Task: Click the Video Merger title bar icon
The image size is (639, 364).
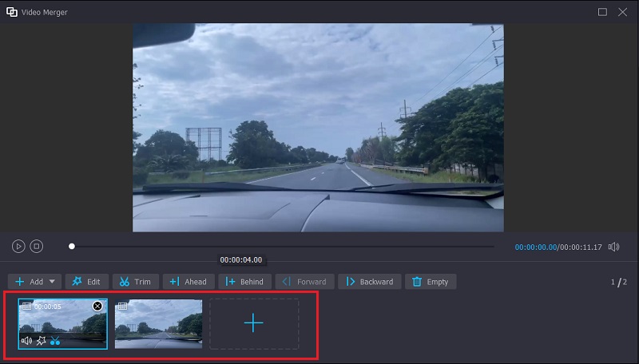Action: click(12, 12)
